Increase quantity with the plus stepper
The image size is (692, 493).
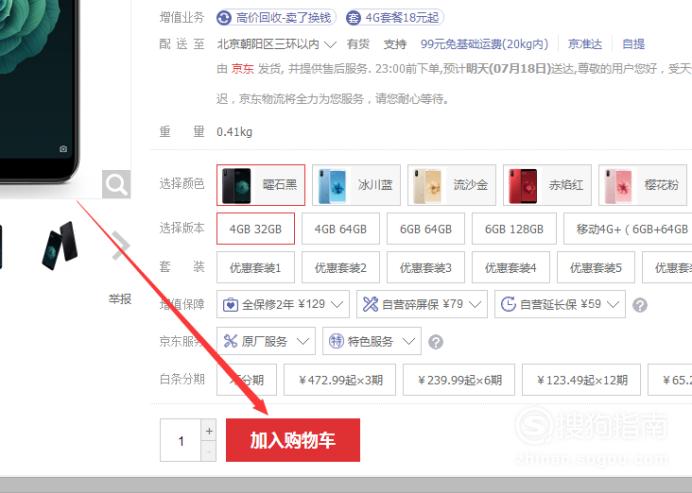point(209,431)
